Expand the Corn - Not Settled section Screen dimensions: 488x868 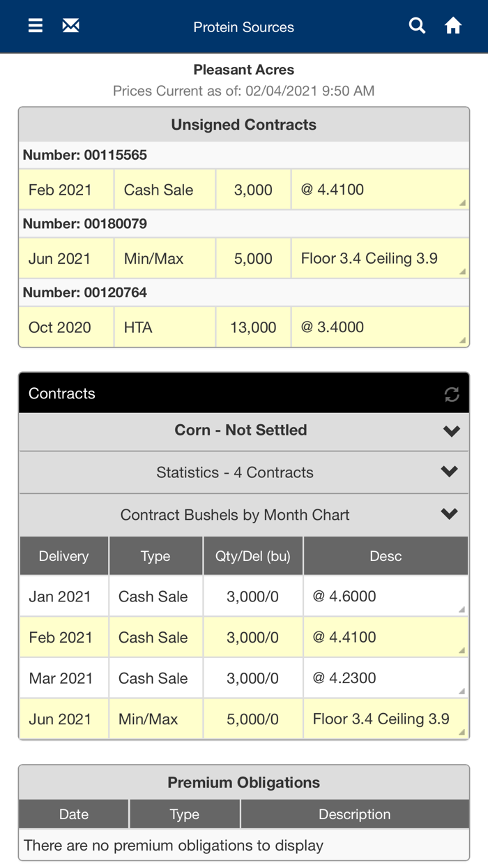(x=241, y=430)
